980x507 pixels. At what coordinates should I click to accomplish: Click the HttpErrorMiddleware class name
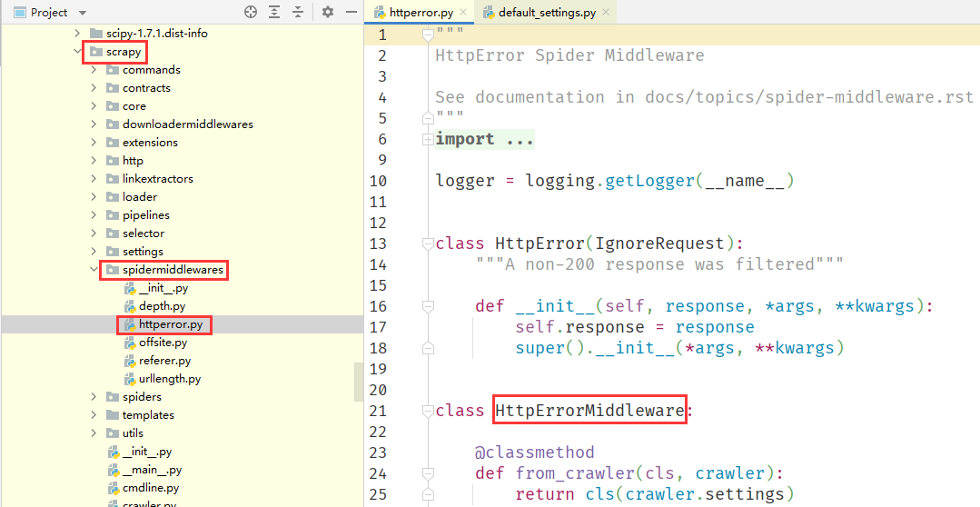589,411
